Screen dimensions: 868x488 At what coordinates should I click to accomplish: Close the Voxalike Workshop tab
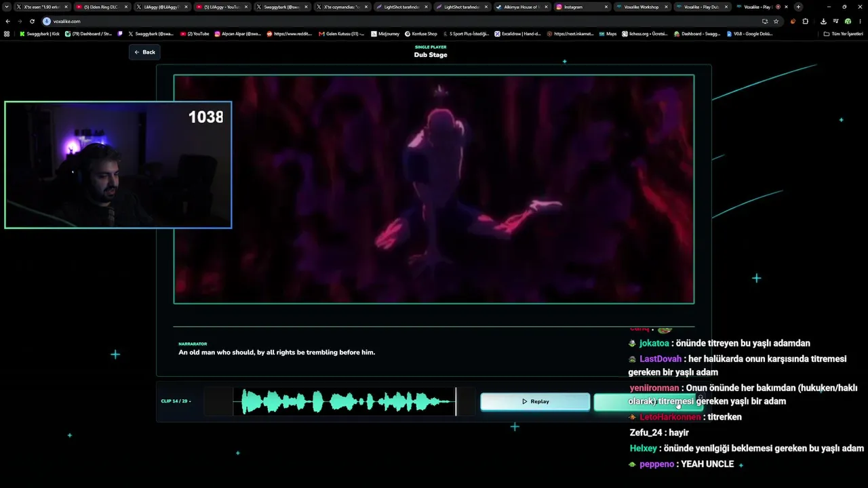(x=665, y=7)
